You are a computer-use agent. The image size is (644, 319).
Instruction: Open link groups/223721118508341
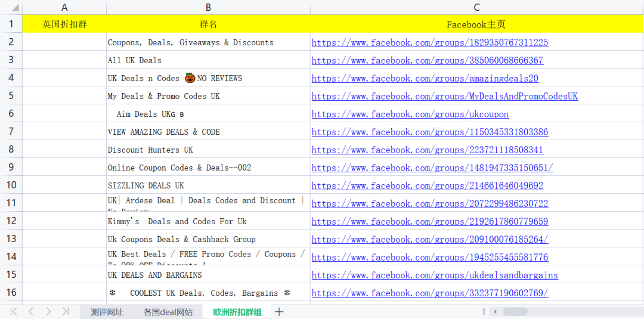tap(427, 150)
